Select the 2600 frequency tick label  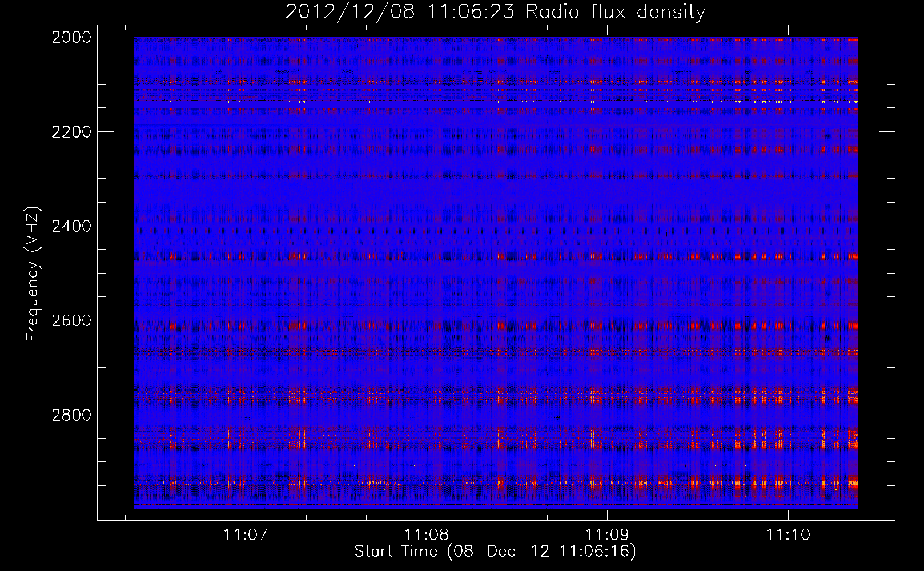pos(71,320)
